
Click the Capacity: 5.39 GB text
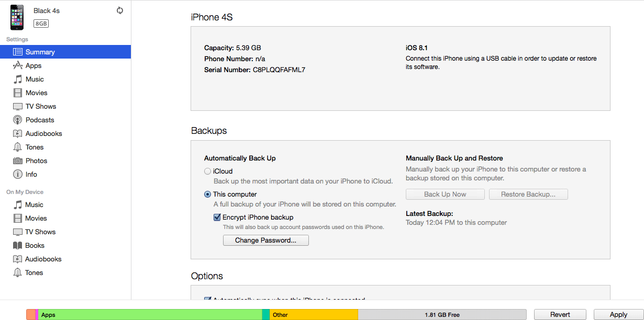(x=232, y=48)
